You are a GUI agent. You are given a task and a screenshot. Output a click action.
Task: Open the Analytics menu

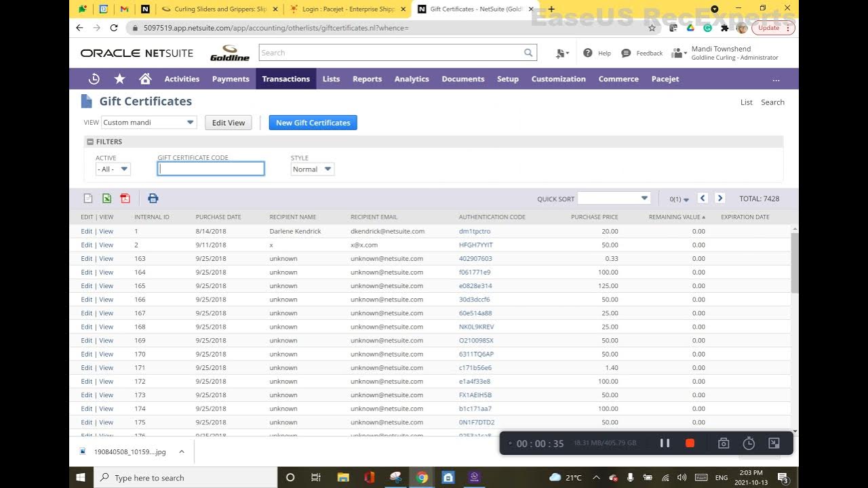click(412, 79)
